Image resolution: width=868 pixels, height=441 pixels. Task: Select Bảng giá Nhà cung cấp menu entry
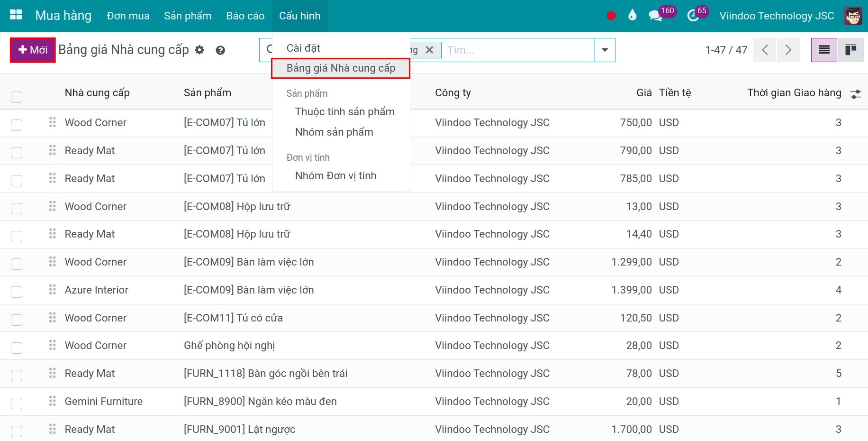tap(341, 68)
